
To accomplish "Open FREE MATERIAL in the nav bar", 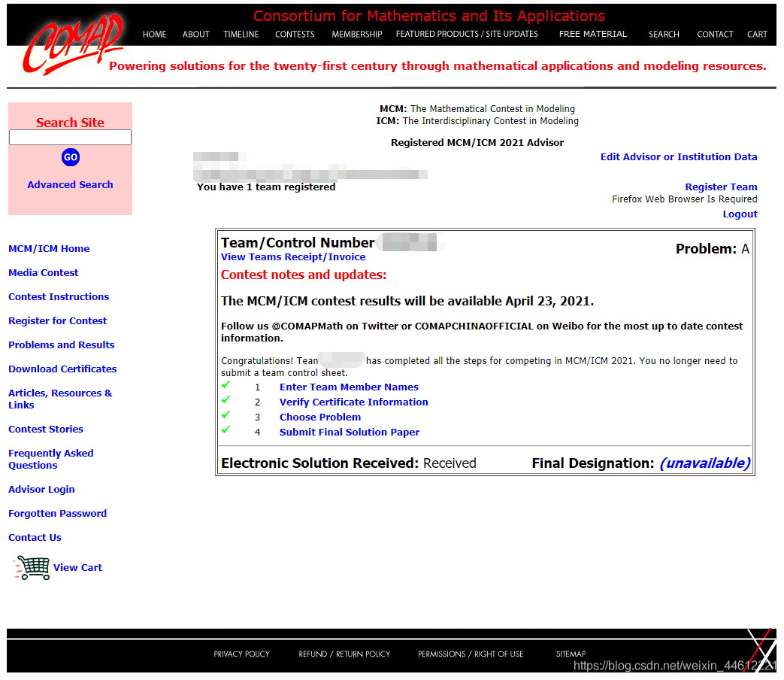I will [x=592, y=34].
